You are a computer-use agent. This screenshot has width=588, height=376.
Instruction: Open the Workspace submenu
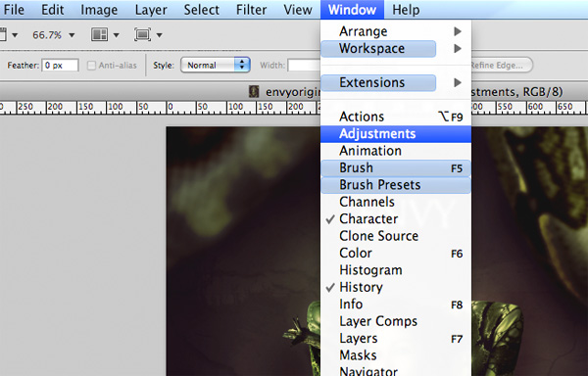point(396,49)
